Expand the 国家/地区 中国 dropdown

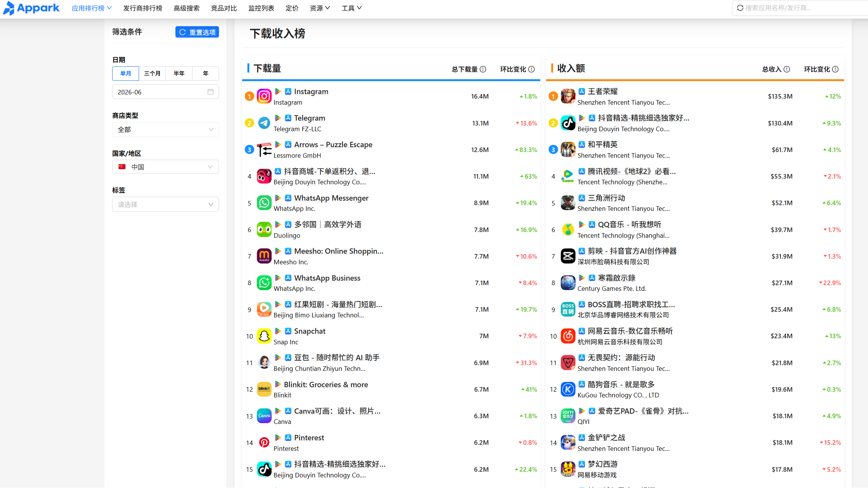point(166,167)
